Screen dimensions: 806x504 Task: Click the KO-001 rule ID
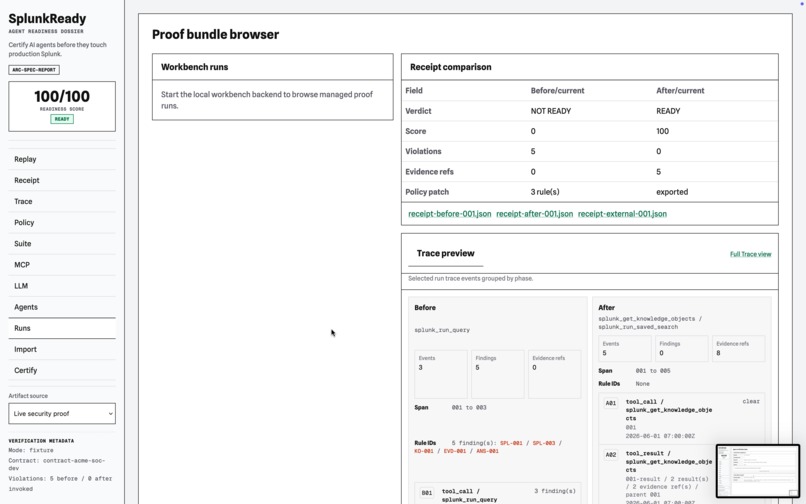pos(424,451)
